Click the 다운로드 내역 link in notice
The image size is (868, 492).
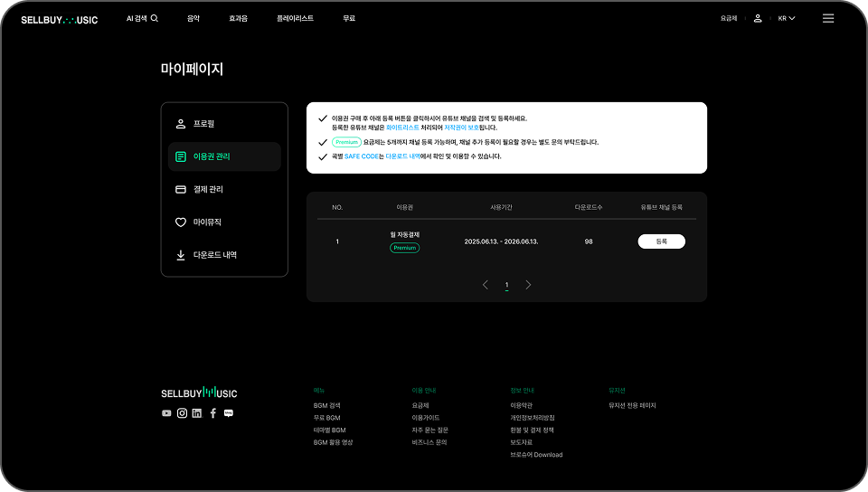coord(402,156)
